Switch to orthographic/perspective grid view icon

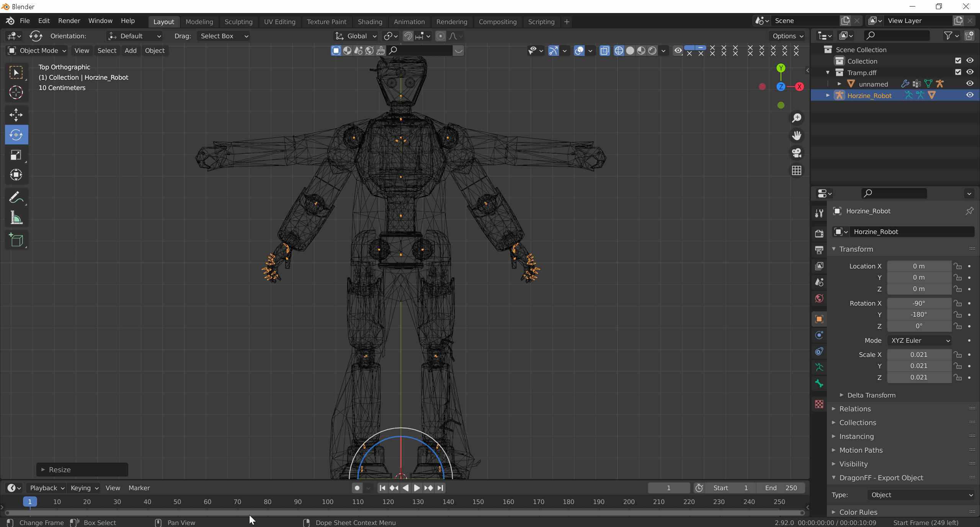[x=797, y=170]
